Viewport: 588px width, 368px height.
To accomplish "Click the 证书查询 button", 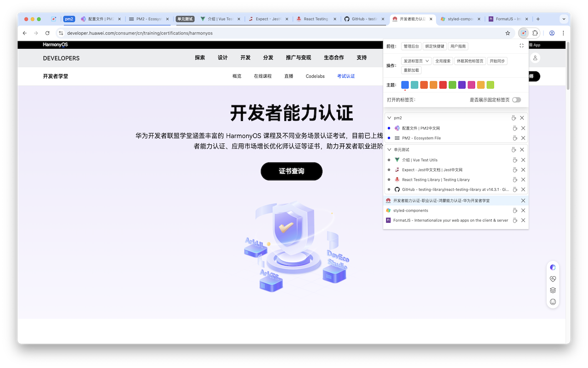I will [x=292, y=171].
